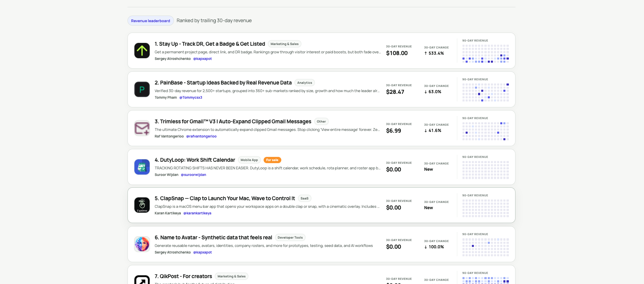Screen dimensions: 644x284
Task: Click the SaaS tag on ClapSnap
Action: (305, 198)
